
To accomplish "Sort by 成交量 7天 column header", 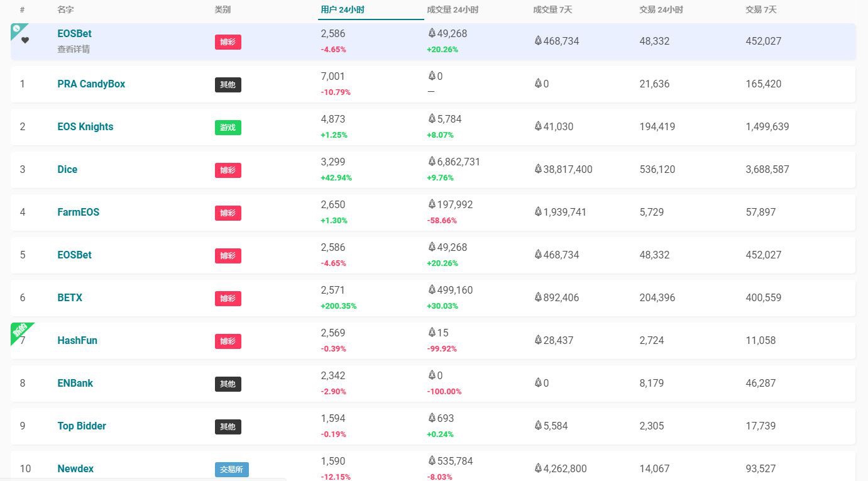I will coord(552,10).
